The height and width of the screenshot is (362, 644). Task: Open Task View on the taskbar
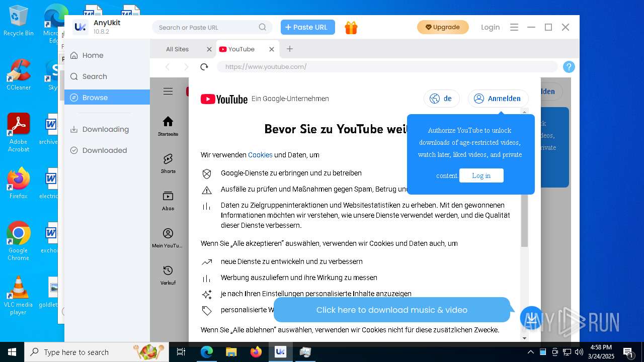point(181,352)
